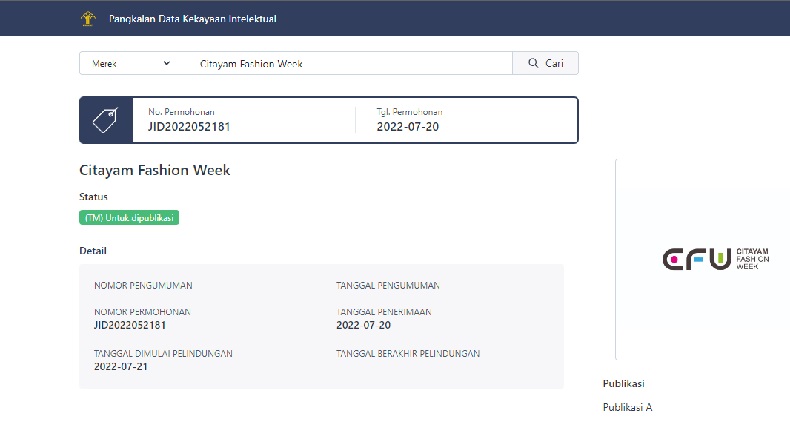Open the Publikasi A entry

[x=627, y=407]
